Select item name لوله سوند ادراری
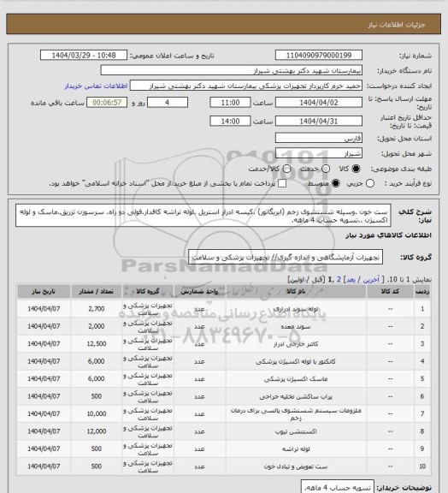The height and width of the screenshot is (493, 448). [296, 309]
